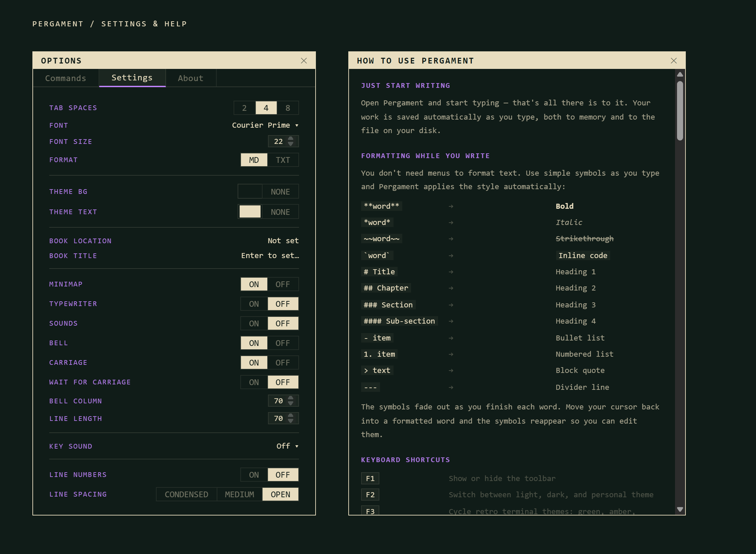This screenshot has height=554, width=756.
Task: Decrease Bell Column with down arrow
Action: point(291,403)
